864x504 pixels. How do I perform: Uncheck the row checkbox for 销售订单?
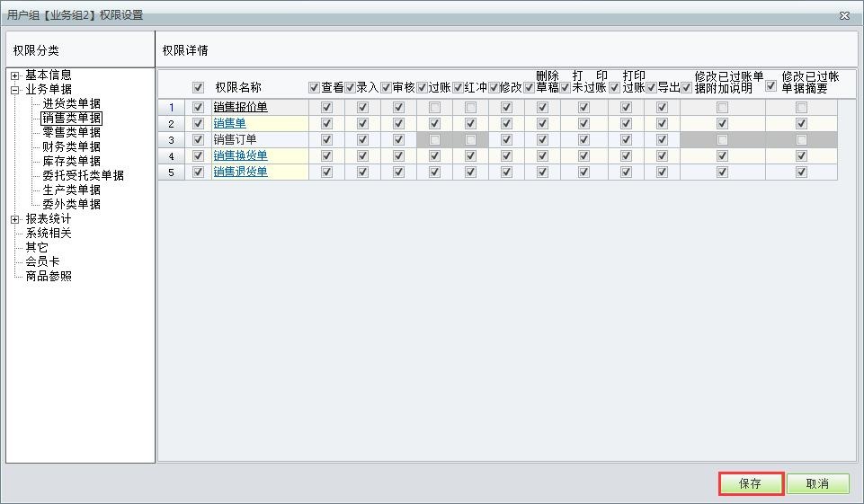click(199, 139)
